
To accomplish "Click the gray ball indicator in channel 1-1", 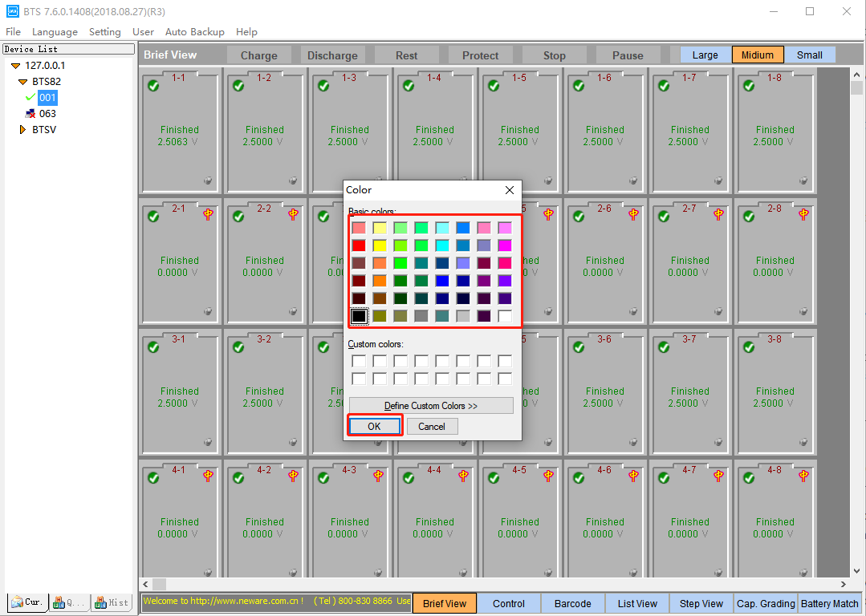I will pyautogui.click(x=208, y=180).
